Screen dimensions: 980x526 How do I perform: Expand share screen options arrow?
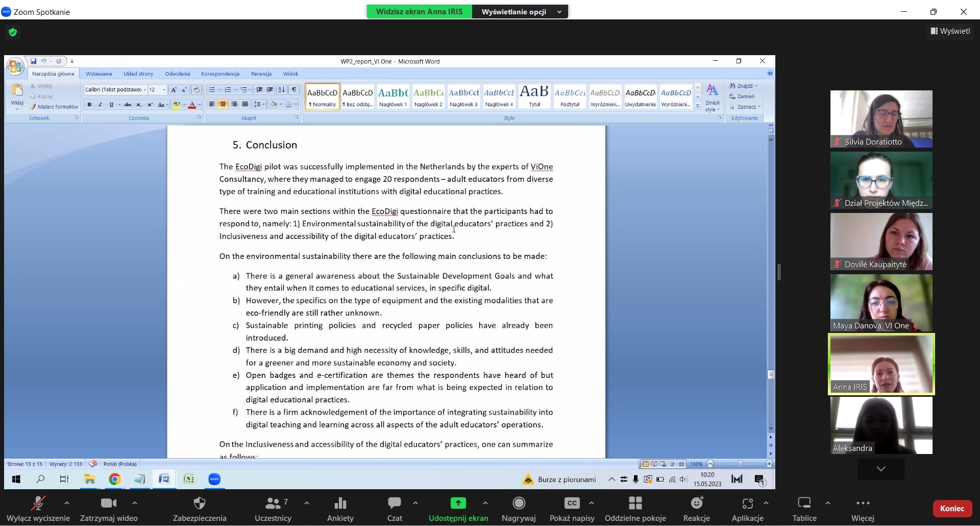click(x=485, y=503)
